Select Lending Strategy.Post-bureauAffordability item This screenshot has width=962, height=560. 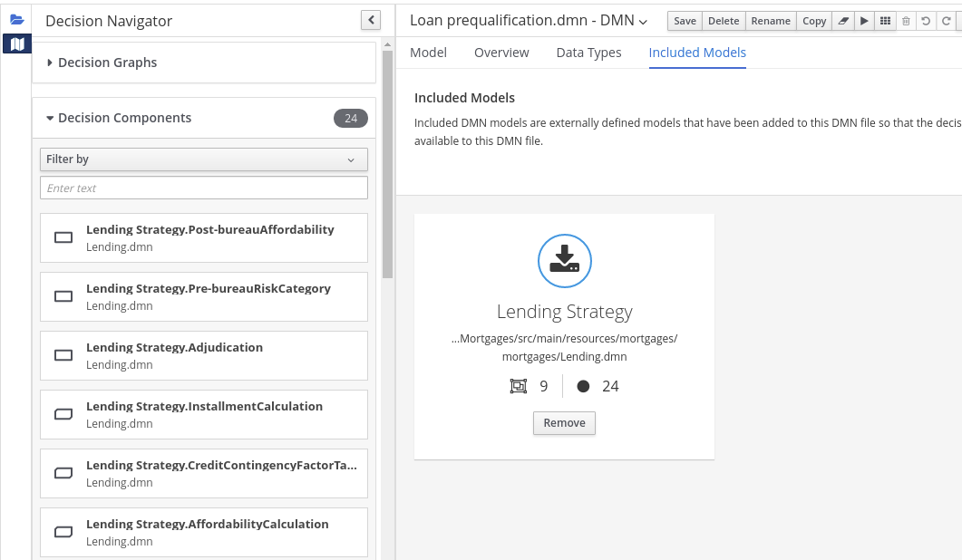204,238
